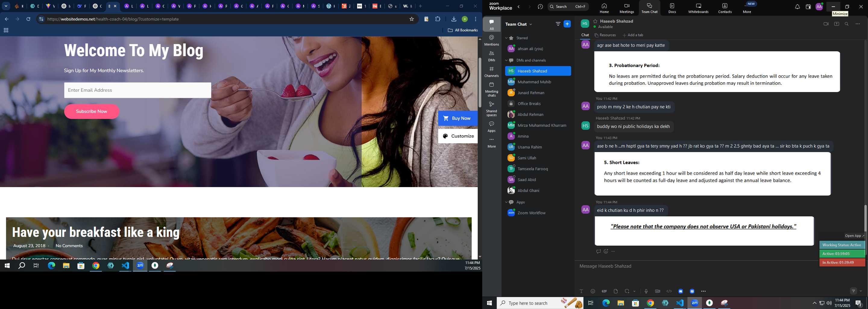Image resolution: width=868 pixels, height=309 pixels.
Task: Open Zoom calendar panel icon
Action: click(808, 7)
